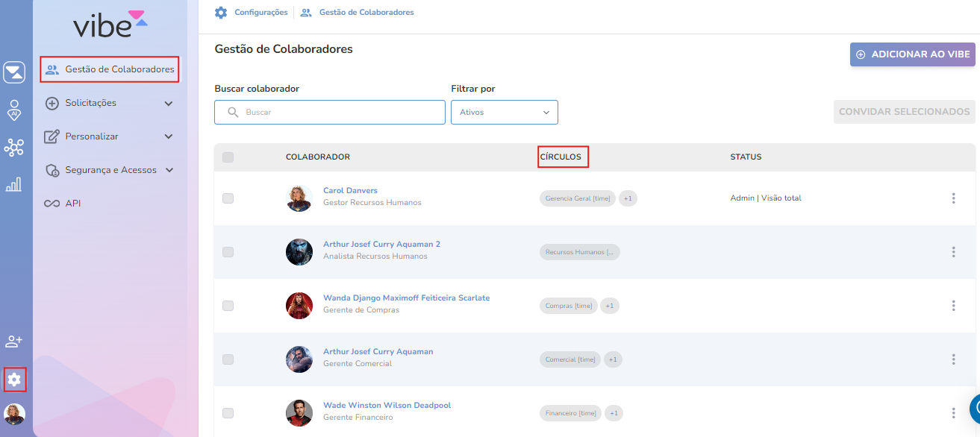Screen dimensions: 980x437
Task: Expand the Solicitações menu chevron
Action: click(169, 104)
